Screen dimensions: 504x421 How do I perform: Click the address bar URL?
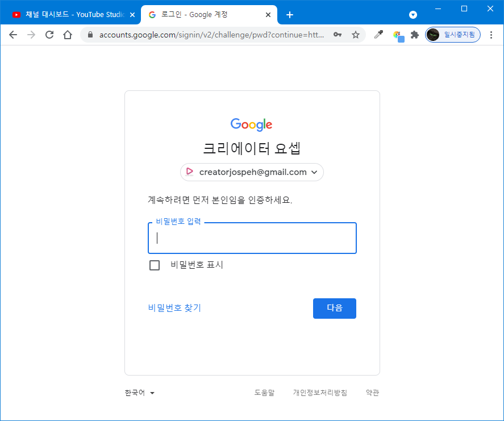coord(211,35)
